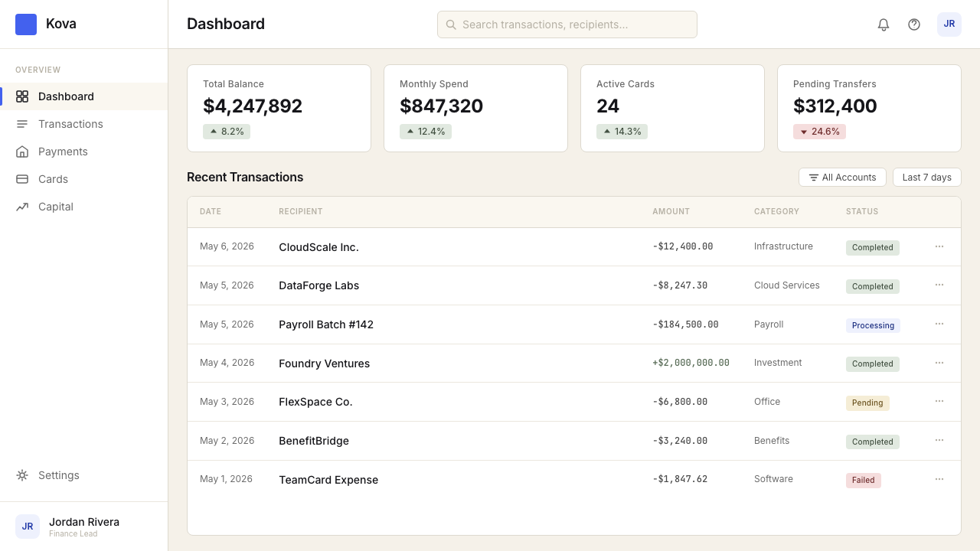Select the FlexSpace Co. recipient

point(315,402)
